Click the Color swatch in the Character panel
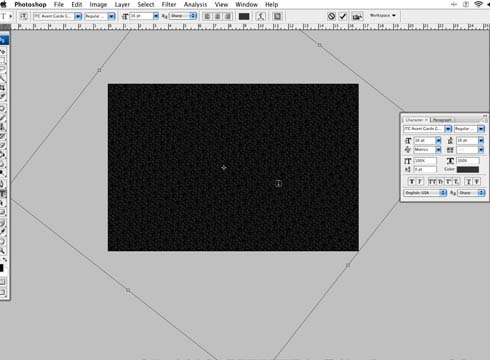The width and height of the screenshot is (490, 360). click(x=468, y=169)
